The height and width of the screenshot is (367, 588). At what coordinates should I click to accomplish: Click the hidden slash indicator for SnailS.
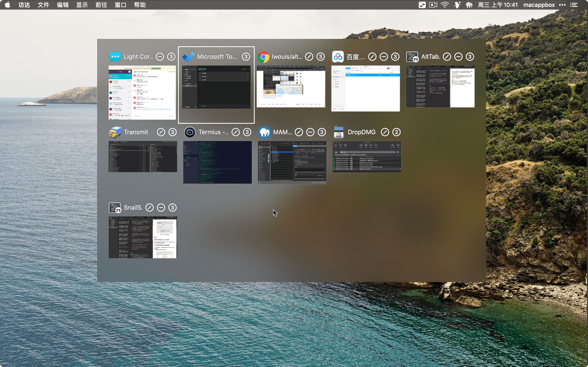click(x=149, y=207)
